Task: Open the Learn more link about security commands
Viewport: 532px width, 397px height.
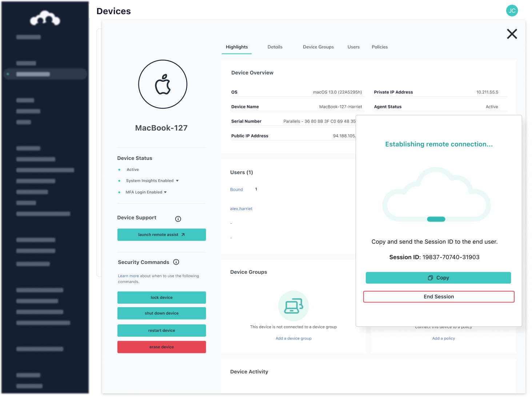Action: 128,276
